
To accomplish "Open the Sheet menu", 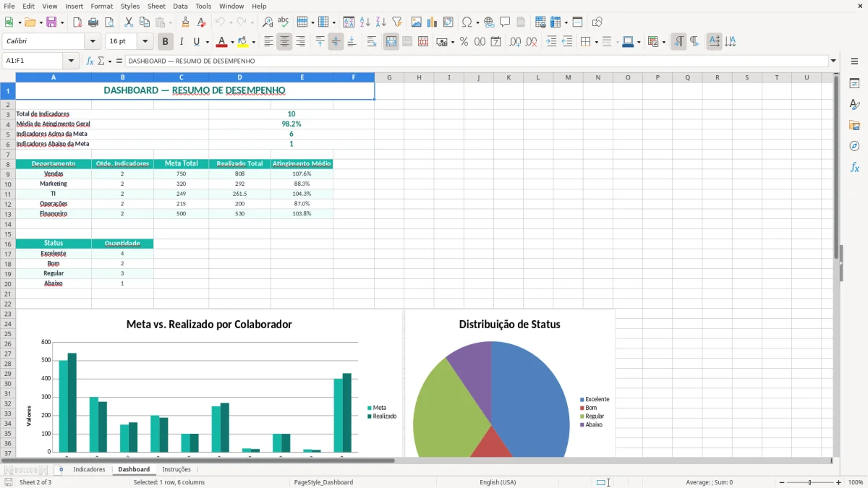I will 156,6.
